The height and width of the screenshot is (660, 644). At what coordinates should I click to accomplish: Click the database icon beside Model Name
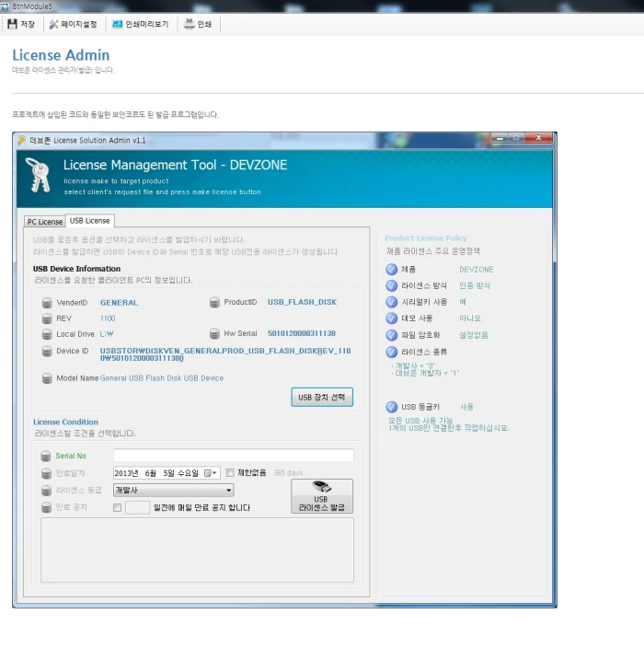(47, 378)
